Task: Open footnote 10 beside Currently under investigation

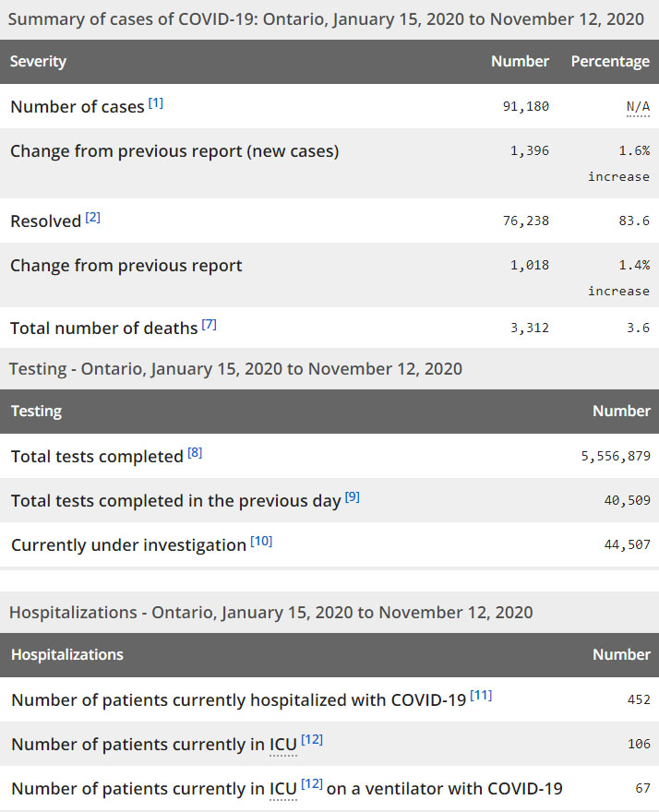Action: click(261, 542)
